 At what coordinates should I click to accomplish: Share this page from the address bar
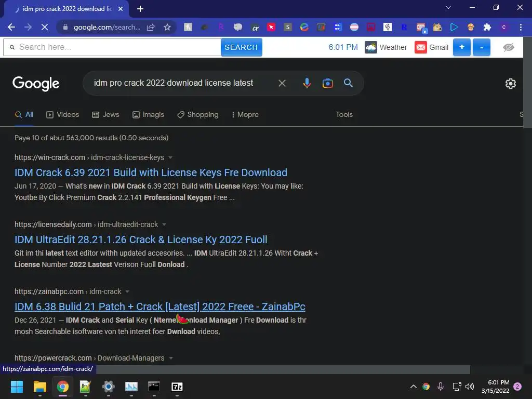151,27
